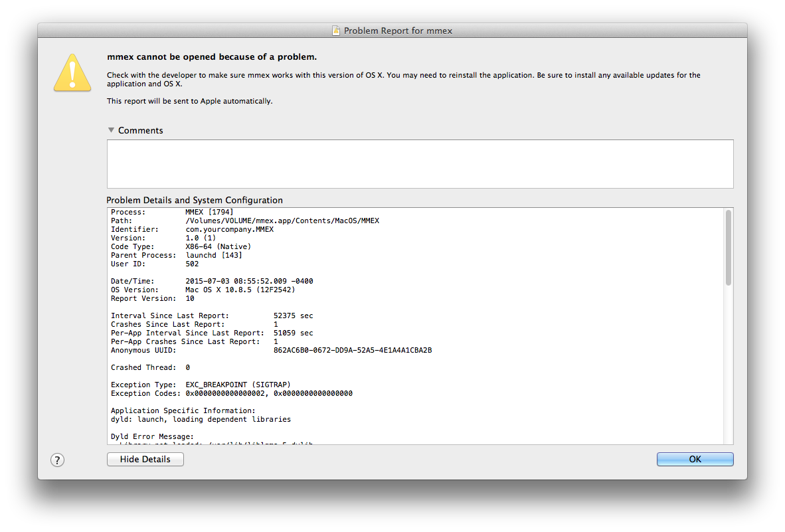The image size is (785, 532).
Task: Click inside the Comments text box
Action: (420, 163)
